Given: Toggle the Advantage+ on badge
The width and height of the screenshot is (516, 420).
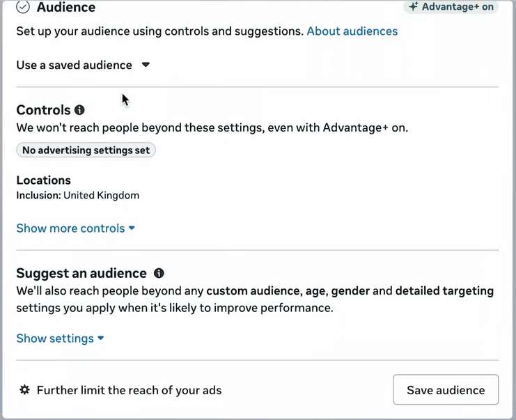Looking at the screenshot, I should 451,7.
